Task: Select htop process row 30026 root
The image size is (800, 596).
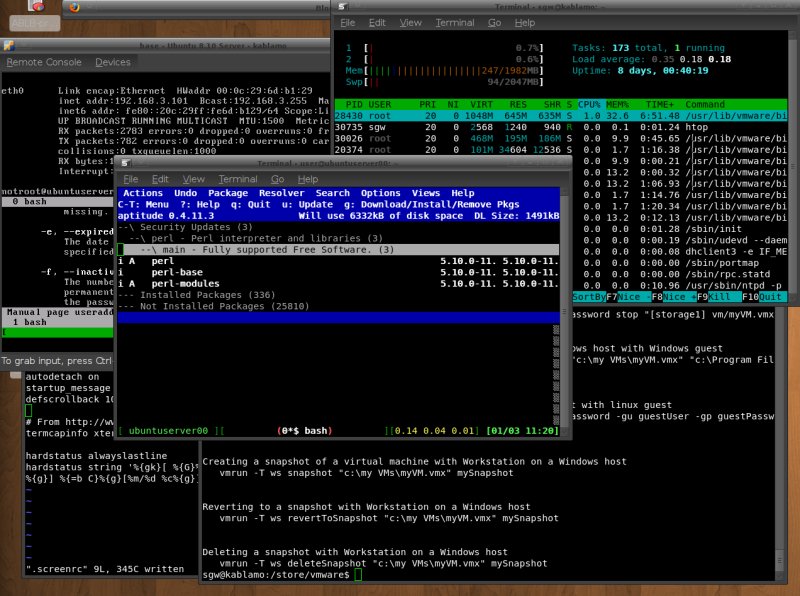Action: (x=561, y=138)
